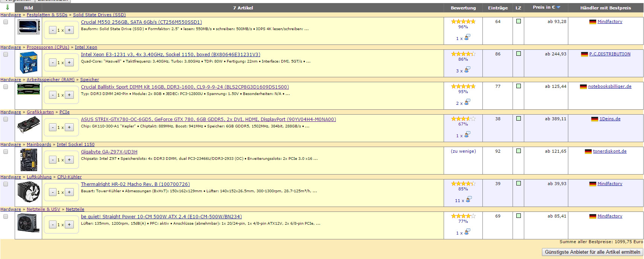The height and width of the screenshot is (259, 644).
Task: Sort by Preis in € column arrow
Action: [559, 7]
